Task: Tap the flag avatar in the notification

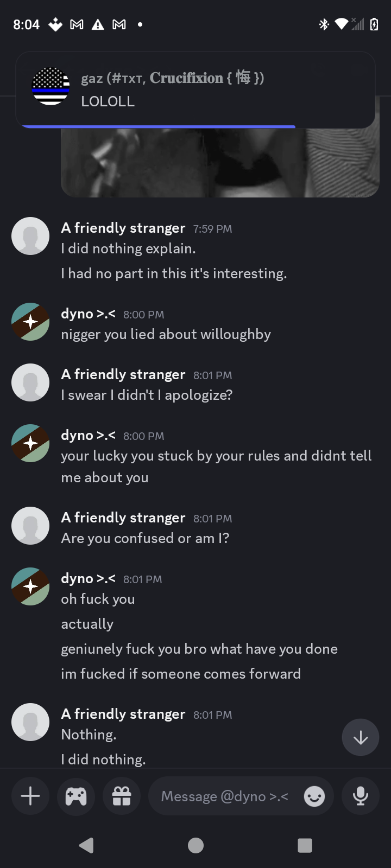Action: pos(51,87)
